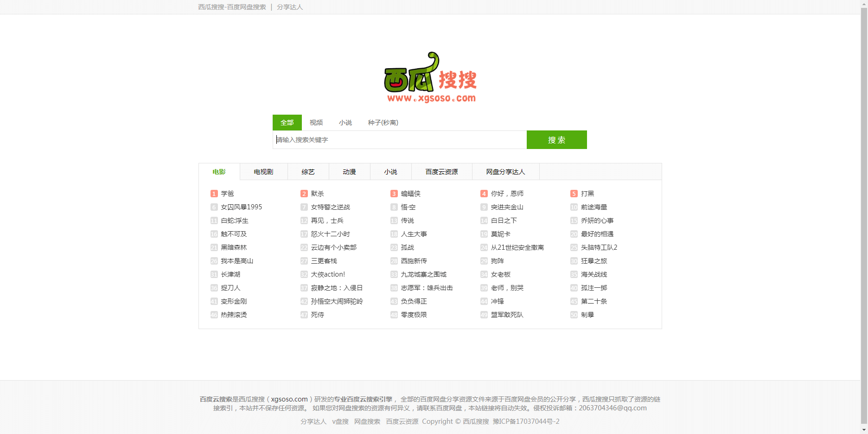Open the 综艺 ranking tab
868x434 pixels.
[x=308, y=172]
